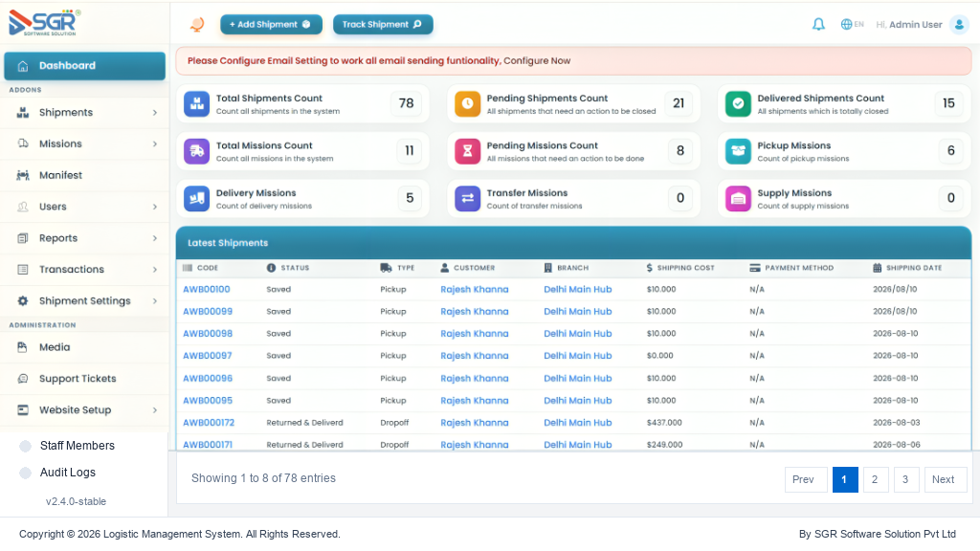Open Staff Members menu item
The height and width of the screenshot is (551, 980).
click(77, 446)
